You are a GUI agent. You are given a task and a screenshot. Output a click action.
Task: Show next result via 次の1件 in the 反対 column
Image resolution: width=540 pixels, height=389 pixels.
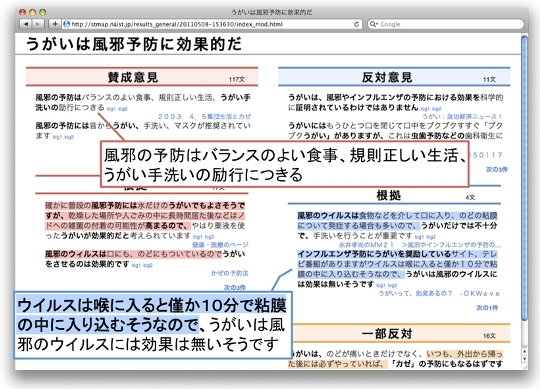coord(487,307)
